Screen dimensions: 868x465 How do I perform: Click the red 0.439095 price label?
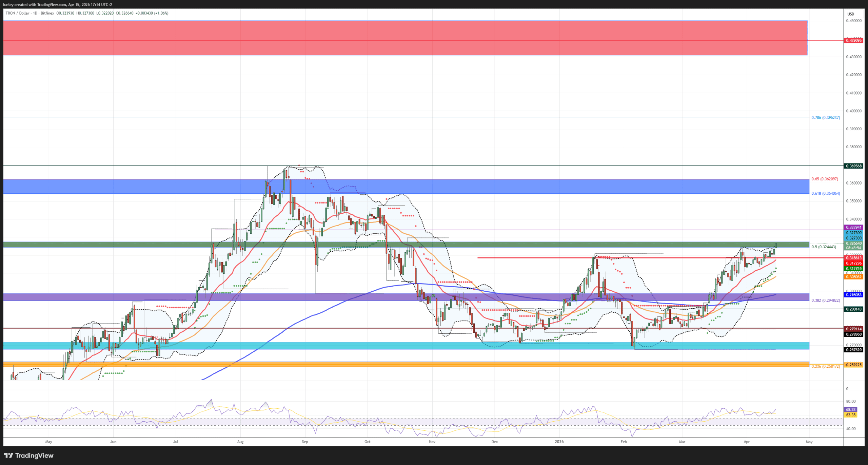click(x=853, y=40)
